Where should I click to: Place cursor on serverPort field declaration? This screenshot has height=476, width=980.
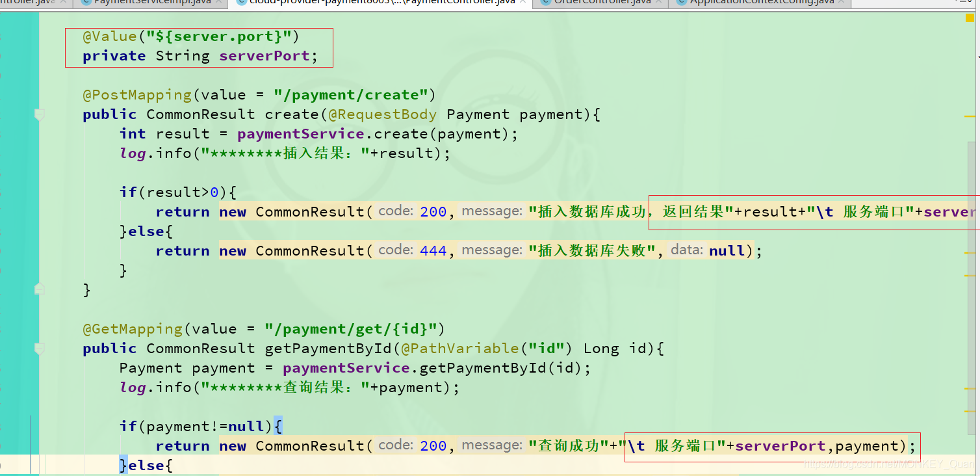coord(264,56)
